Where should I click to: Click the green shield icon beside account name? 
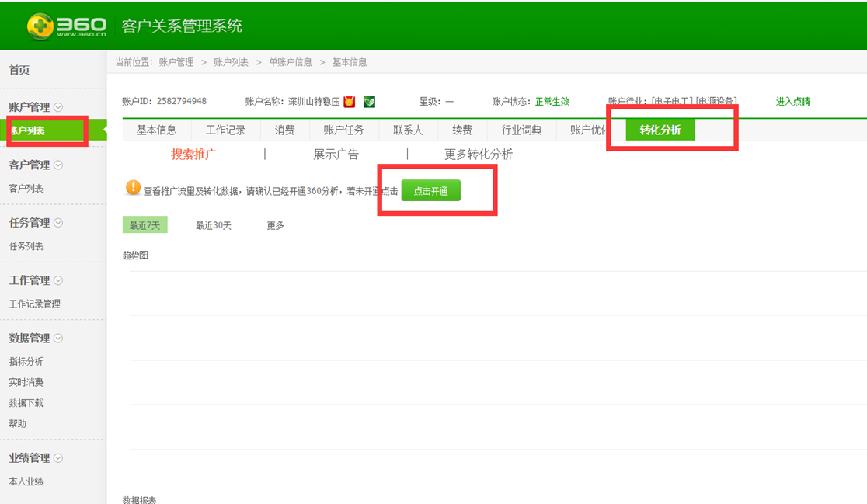click(369, 101)
